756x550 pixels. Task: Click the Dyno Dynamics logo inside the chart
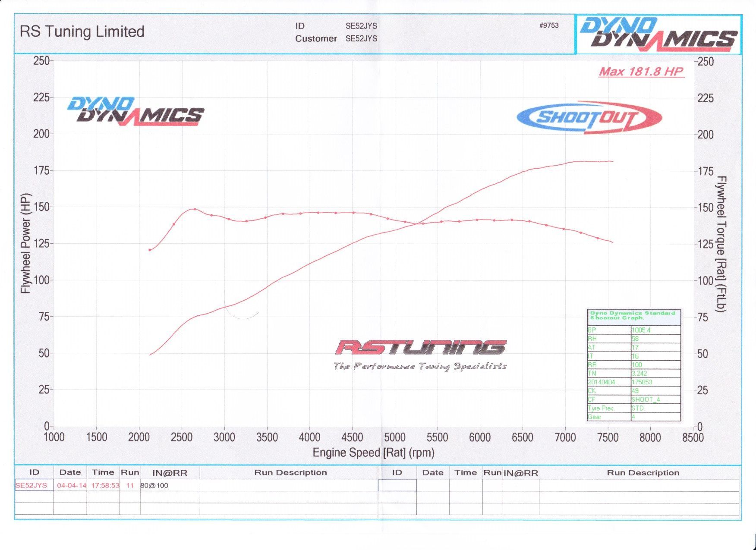135,111
